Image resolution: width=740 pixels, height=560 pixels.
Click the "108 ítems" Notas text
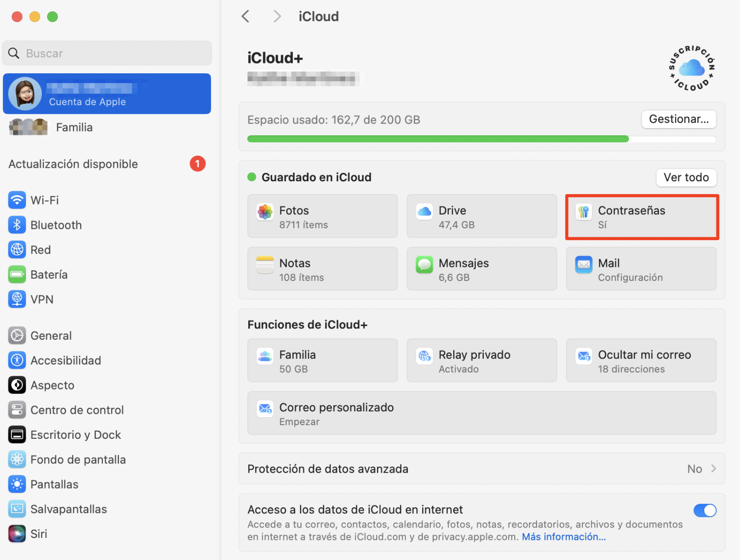coord(301,278)
